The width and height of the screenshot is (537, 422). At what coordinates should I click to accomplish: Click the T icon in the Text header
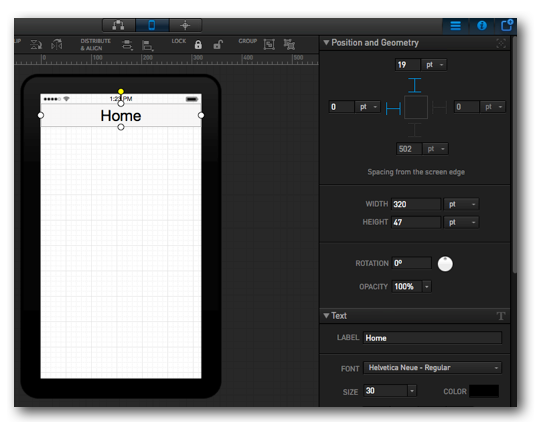click(501, 316)
